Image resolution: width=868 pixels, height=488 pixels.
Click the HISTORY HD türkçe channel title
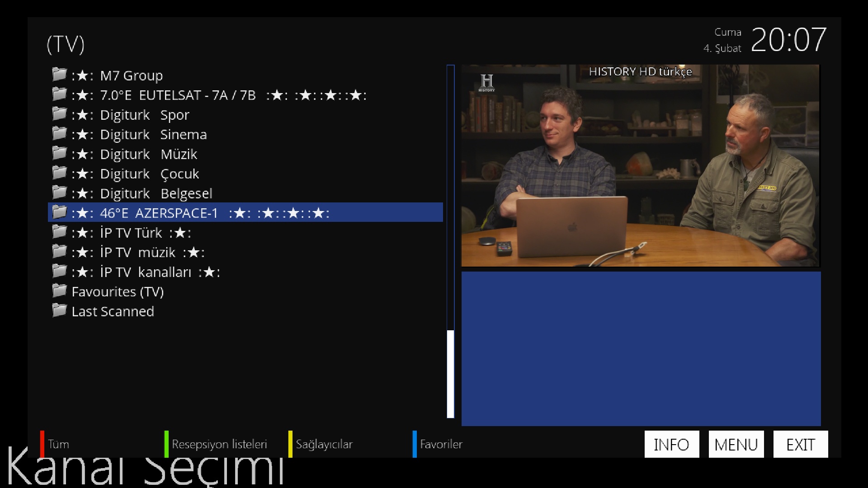(640, 72)
